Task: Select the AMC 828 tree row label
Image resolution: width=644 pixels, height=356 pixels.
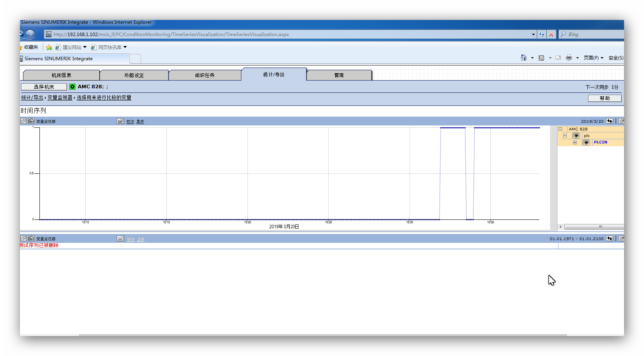Action: pyautogui.click(x=578, y=129)
